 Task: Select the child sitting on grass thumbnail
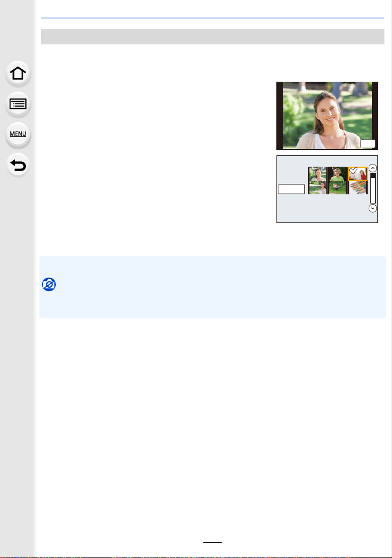point(337,188)
